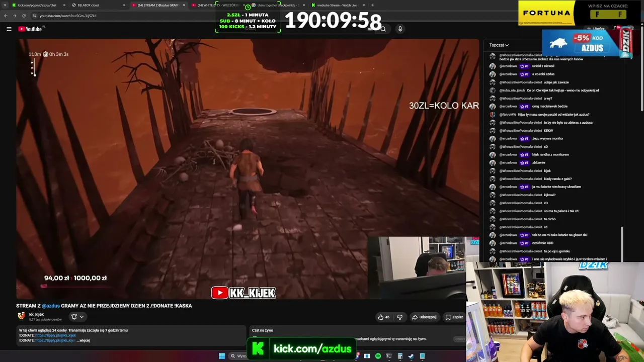This screenshot has width=644, height=362.
Task: Click the chat message 'to cicho'
Action: (549, 219)
